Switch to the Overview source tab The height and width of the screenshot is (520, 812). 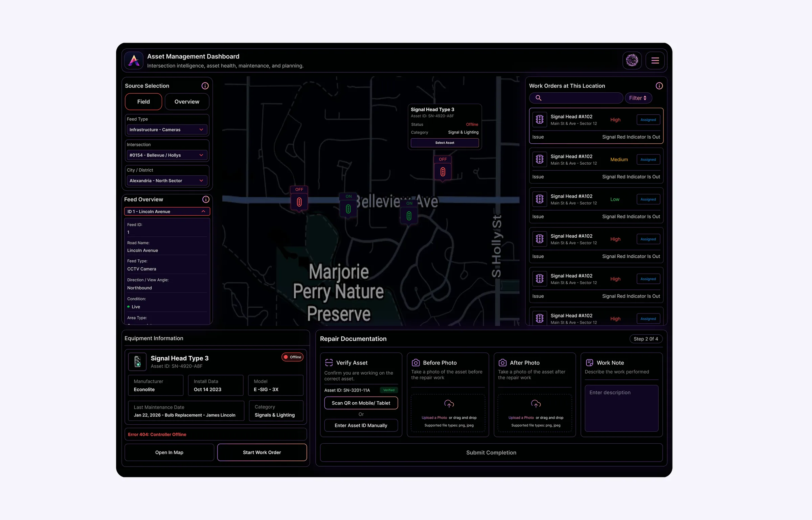click(187, 102)
